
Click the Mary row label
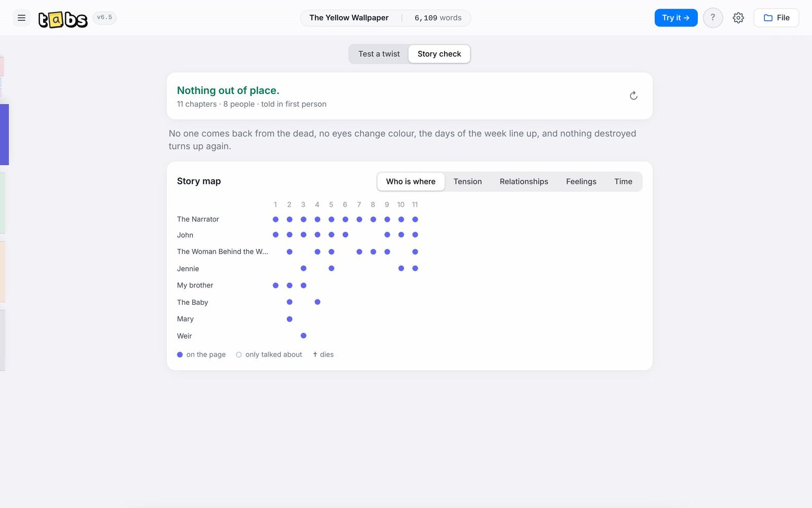tap(185, 319)
